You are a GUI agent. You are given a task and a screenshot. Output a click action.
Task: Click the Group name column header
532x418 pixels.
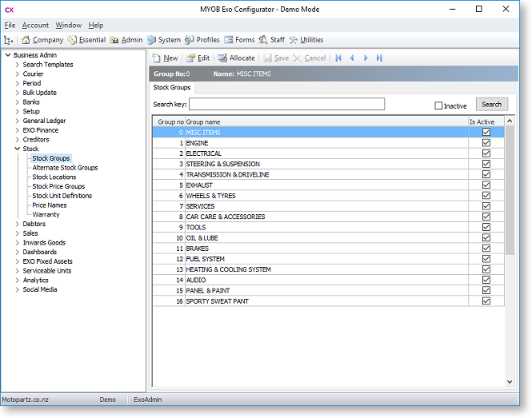coord(326,122)
